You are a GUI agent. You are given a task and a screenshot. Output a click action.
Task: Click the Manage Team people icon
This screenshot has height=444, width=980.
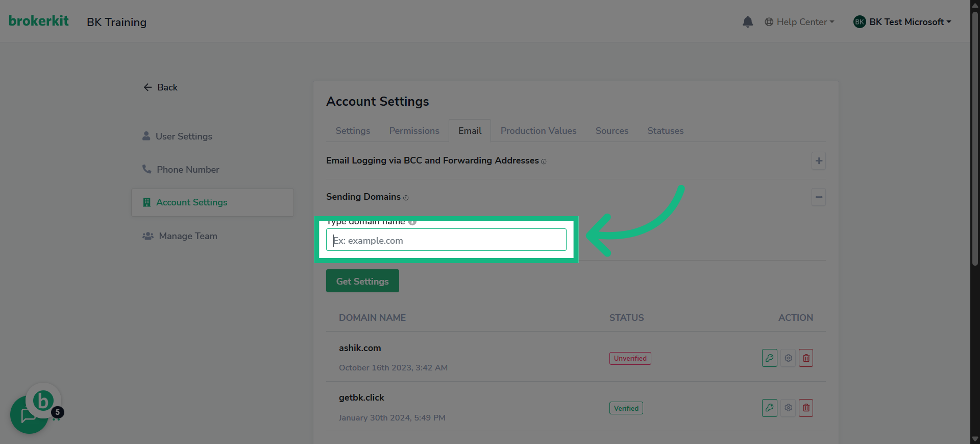(148, 236)
